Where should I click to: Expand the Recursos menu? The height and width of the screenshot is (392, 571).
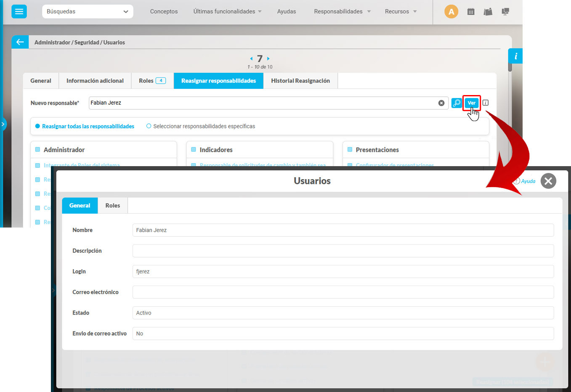point(401,11)
